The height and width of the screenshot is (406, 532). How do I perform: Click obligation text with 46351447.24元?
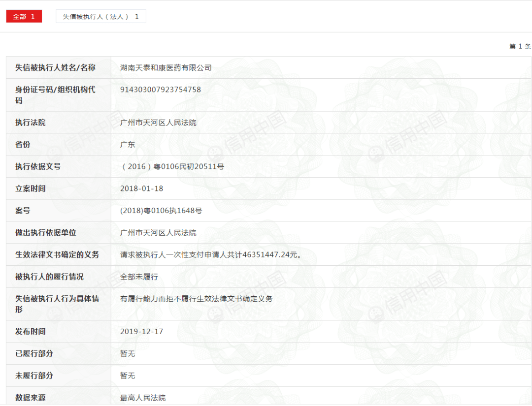(211, 254)
